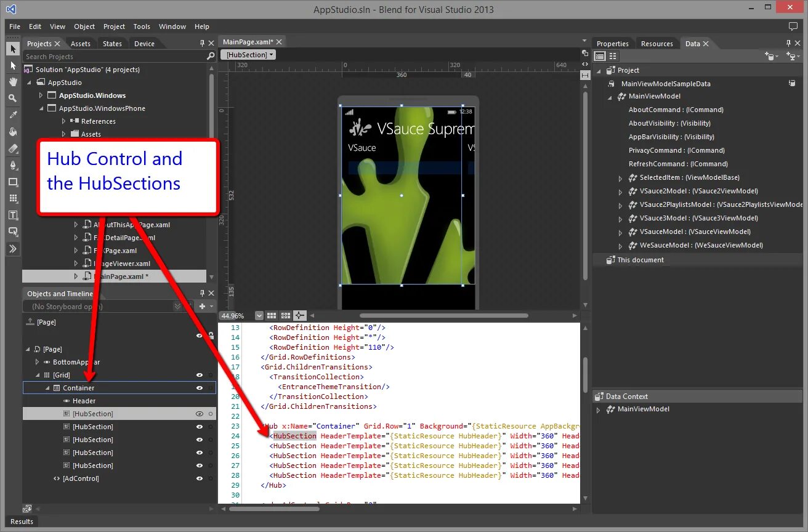Switch to the Resources tab
Screen dimensions: 808x532
point(657,44)
